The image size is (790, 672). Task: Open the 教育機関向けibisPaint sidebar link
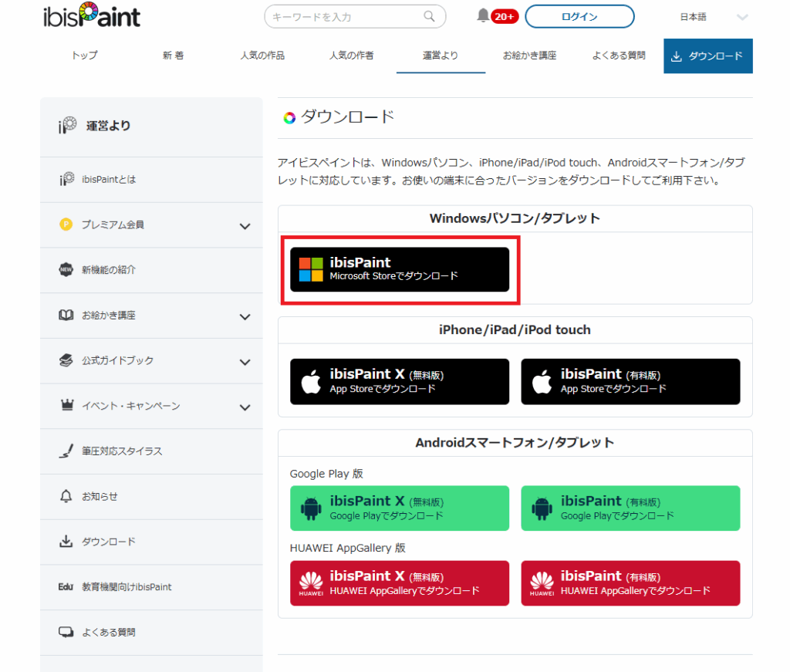(151, 587)
